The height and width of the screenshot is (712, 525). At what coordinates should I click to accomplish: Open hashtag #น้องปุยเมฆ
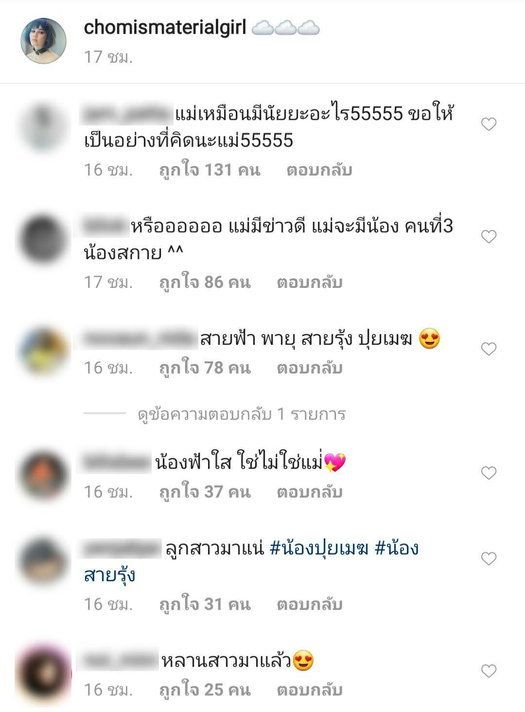tap(319, 549)
